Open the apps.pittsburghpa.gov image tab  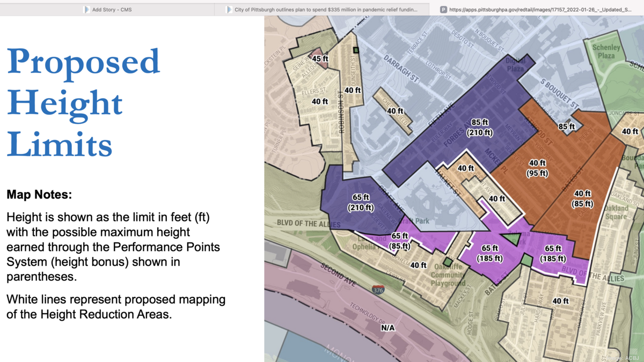[x=537, y=9]
